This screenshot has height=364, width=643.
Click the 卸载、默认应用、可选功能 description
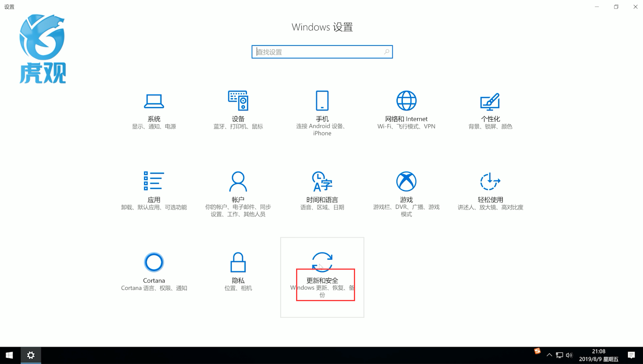pyautogui.click(x=154, y=207)
